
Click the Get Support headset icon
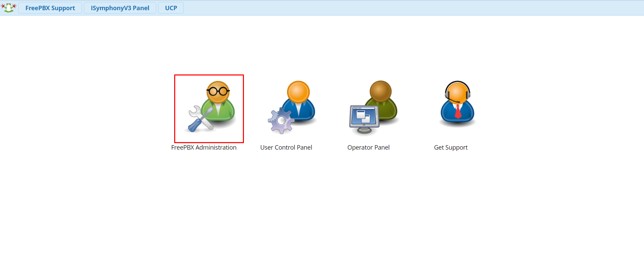[x=457, y=103]
